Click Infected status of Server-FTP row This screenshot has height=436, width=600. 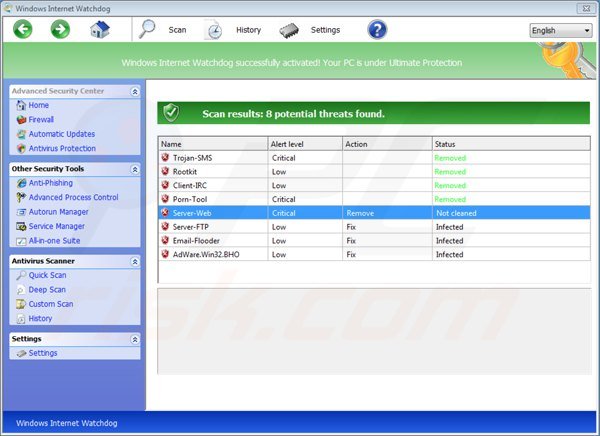coord(449,227)
